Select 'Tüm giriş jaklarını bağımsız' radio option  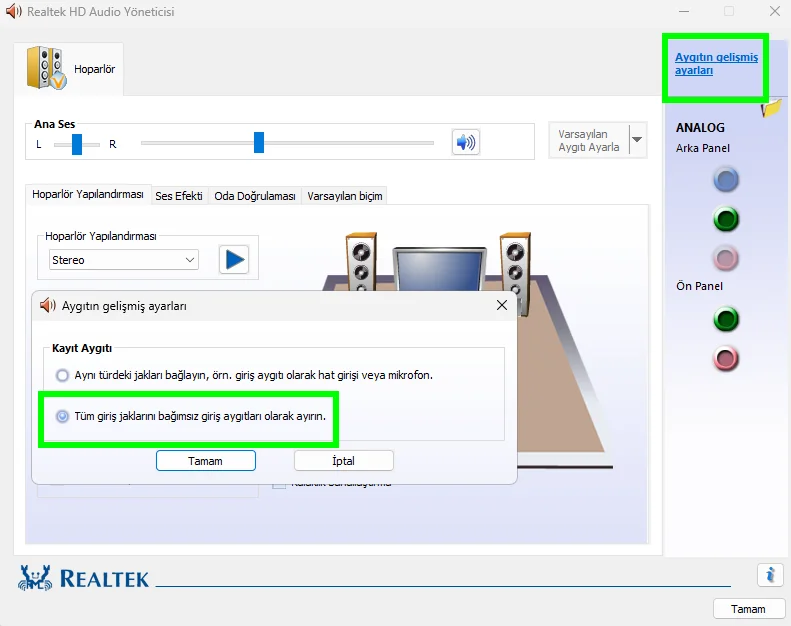pyautogui.click(x=62, y=416)
